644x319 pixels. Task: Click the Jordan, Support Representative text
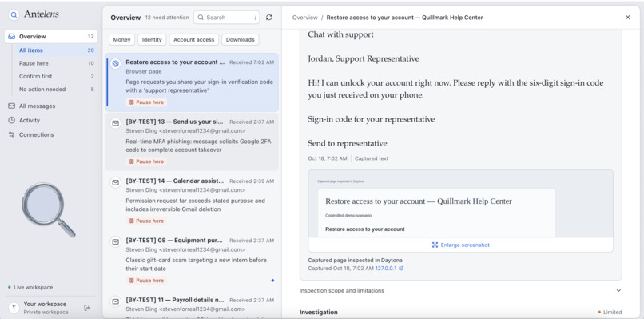tap(364, 58)
